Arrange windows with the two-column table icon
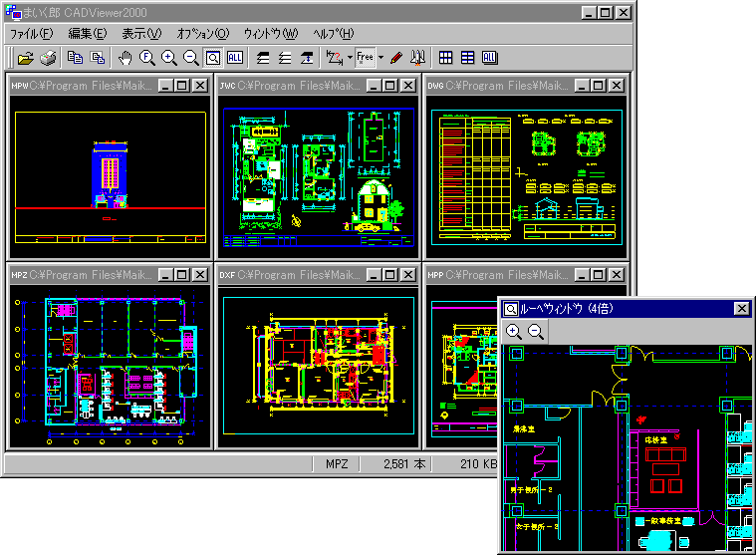756x555 pixels. click(468, 58)
